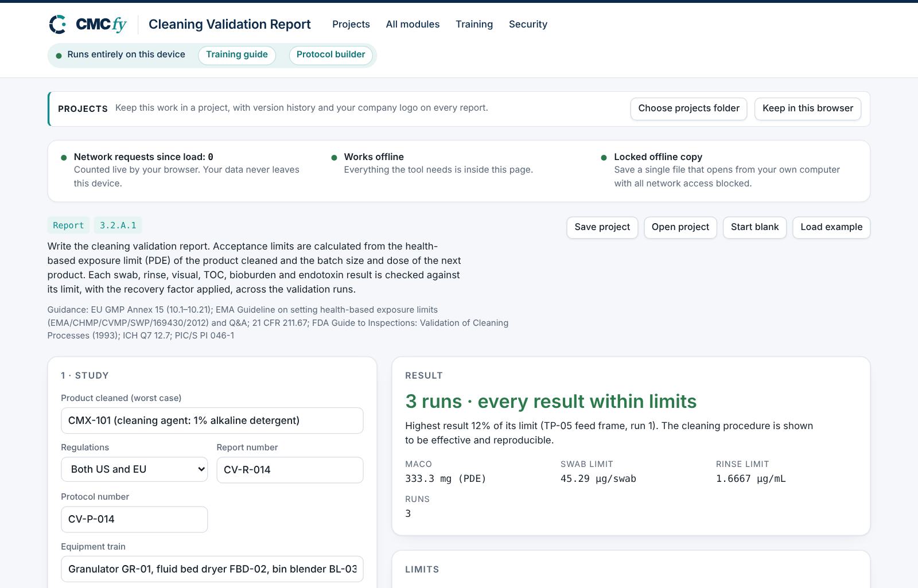
Task: Focus the Equipment train field
Action: point(212,569)
